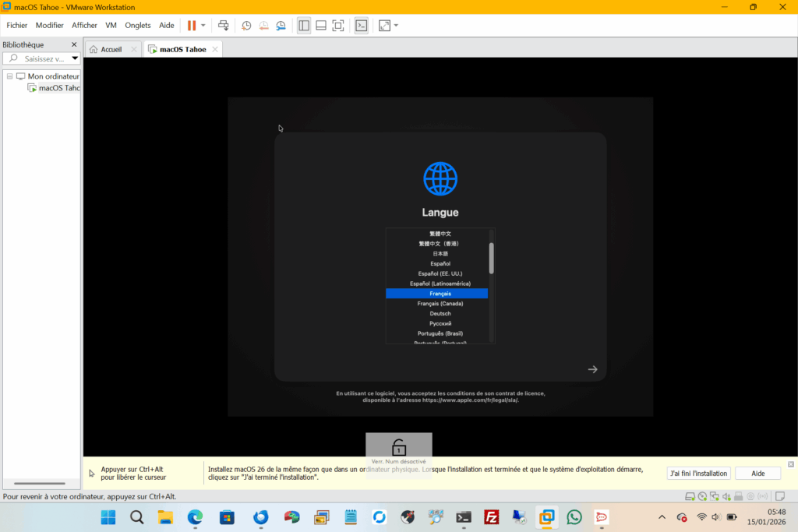Open WhatsApp from the Windows taskbar

coord(574,517)
